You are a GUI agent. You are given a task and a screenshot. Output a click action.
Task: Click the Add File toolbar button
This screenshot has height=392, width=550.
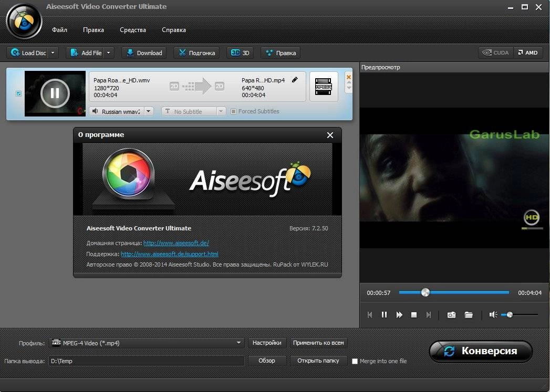pyautogui.click(x=86, y=53)
